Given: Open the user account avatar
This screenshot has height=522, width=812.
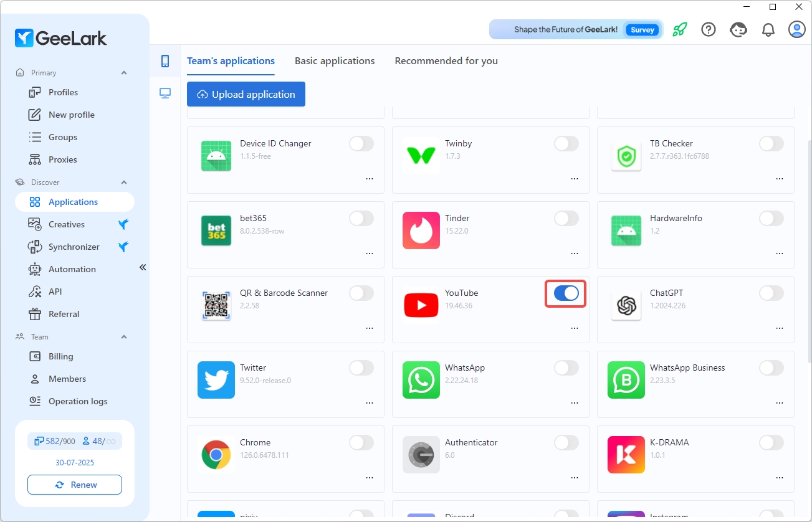Looking at the screenshot, I should pos(797,29).
